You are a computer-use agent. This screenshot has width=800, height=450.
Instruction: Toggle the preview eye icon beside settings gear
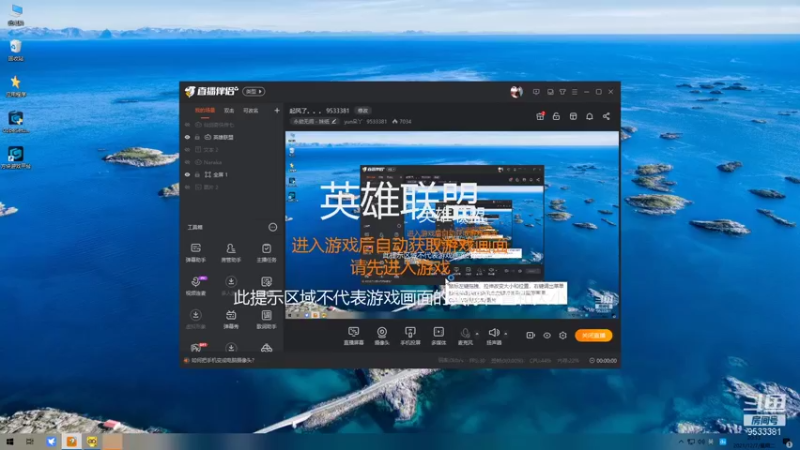pyautogui.click(x=546, y=335)
